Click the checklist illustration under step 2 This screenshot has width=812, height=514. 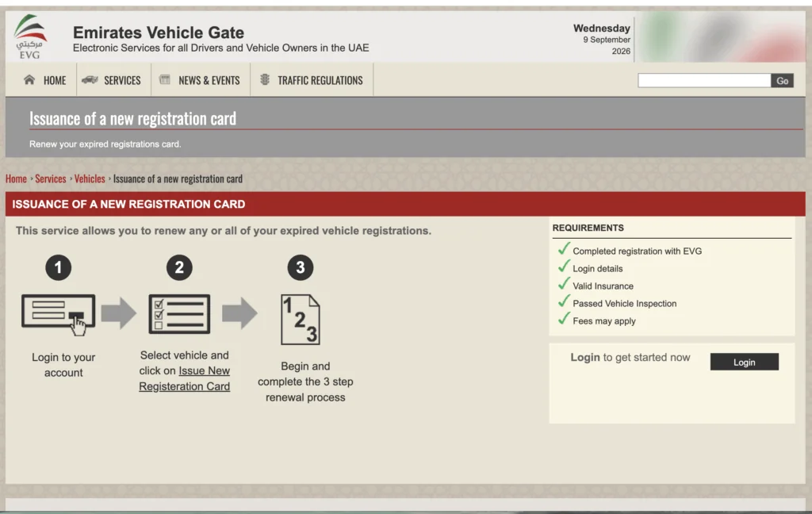179,314
